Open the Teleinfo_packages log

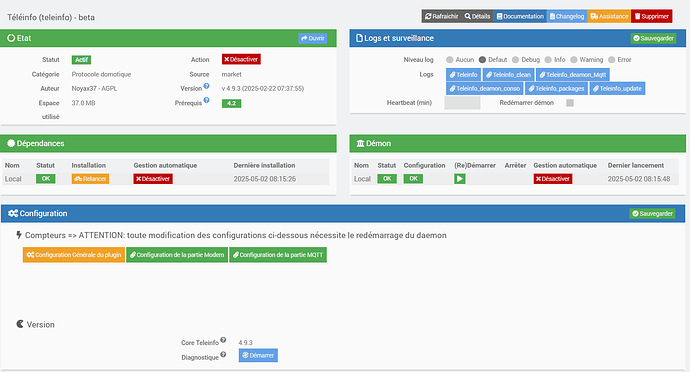coord(556,88)
